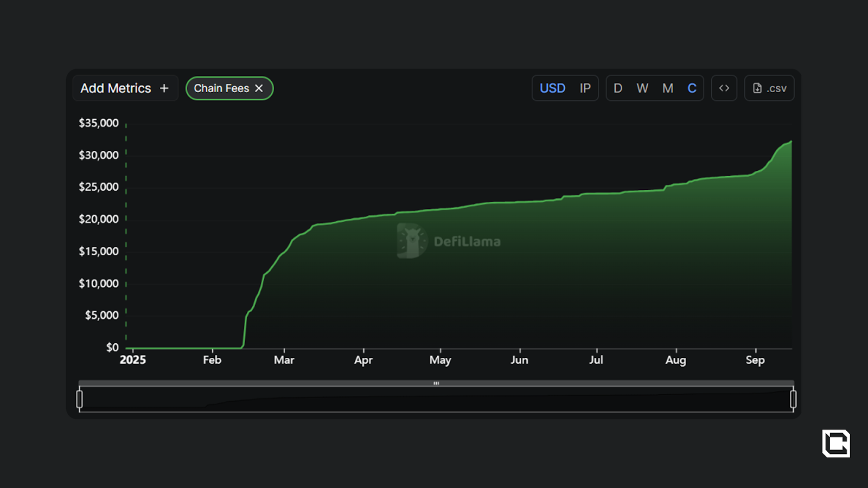Grab the left range slider handle
868x488 pixels.
pos(80,399)
